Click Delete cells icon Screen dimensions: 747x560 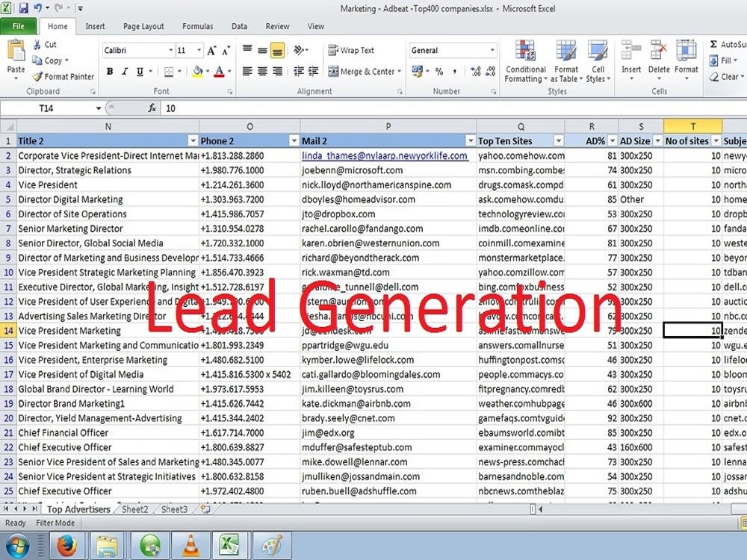coord(659,51)
